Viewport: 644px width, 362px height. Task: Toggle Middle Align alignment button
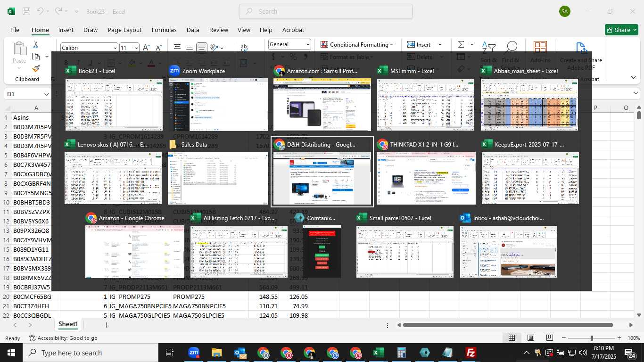[190, 48]
